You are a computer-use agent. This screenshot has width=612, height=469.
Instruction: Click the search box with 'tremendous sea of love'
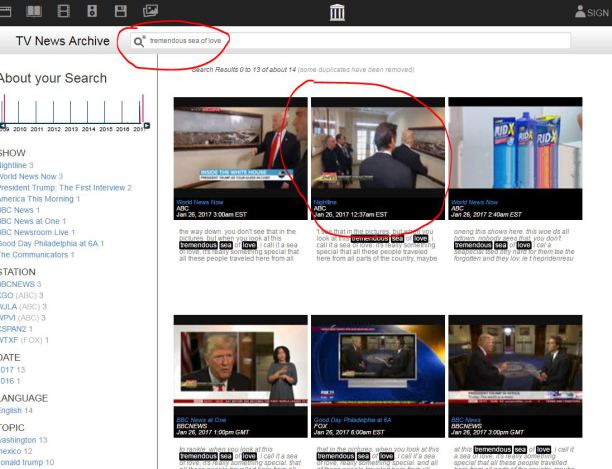point(350,41)
